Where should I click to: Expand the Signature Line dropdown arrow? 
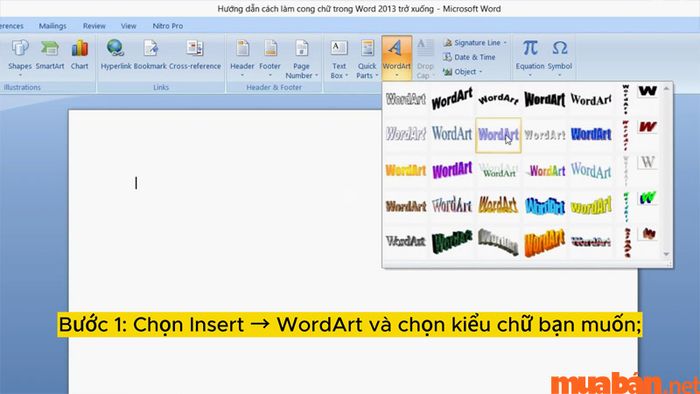(x=505, y=43)
